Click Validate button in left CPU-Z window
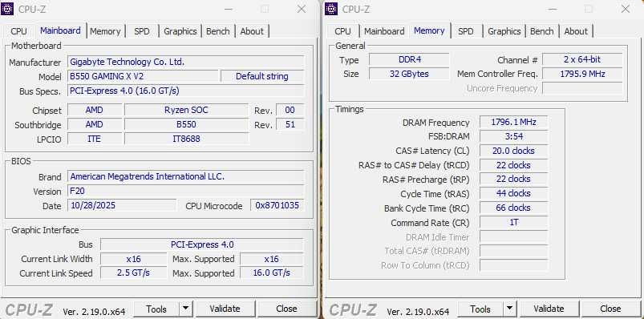Viewport: 644px width, 319px height. tap(225, 309)
